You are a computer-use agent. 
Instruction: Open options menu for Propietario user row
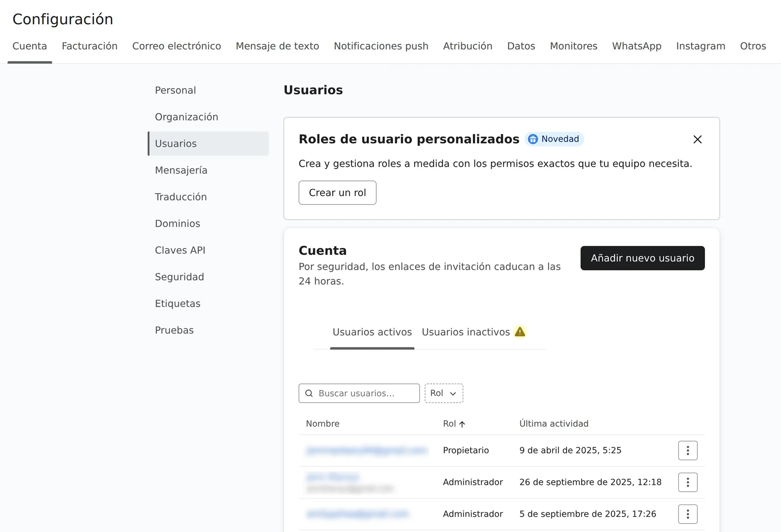(x=687, y=451)
